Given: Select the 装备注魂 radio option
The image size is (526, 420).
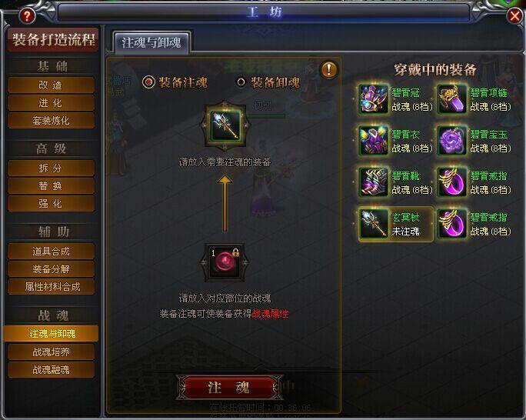Looking at the screenshot, I should click(175, 82).
